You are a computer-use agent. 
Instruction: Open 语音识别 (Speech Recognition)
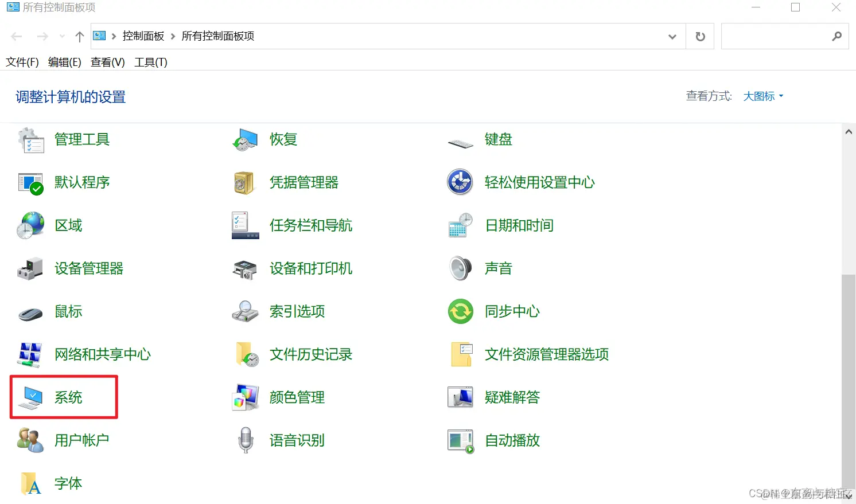(297, 440)
